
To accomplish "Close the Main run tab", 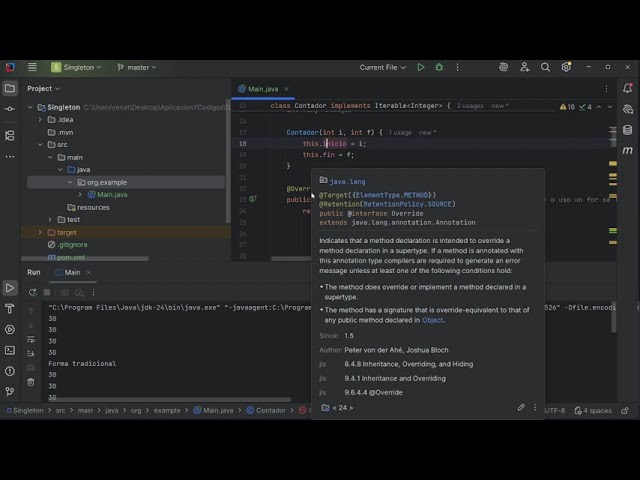I will click(89, 272).
